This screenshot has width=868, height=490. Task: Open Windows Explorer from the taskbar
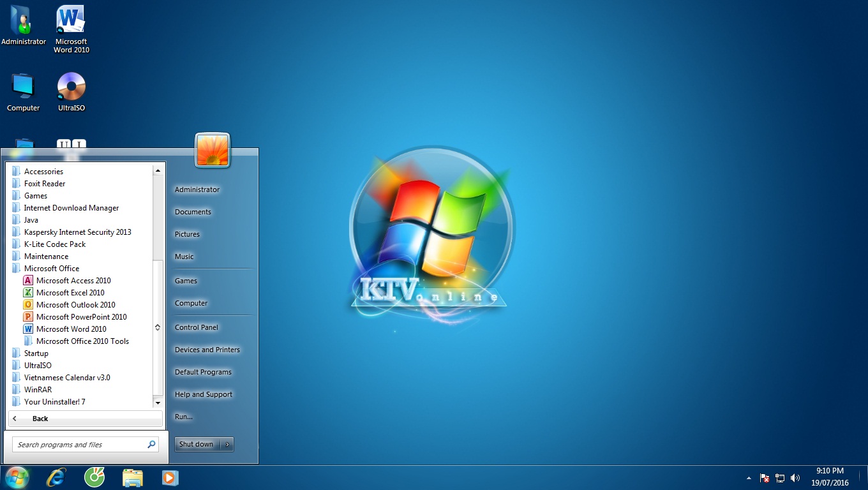(x=133, y=477)
